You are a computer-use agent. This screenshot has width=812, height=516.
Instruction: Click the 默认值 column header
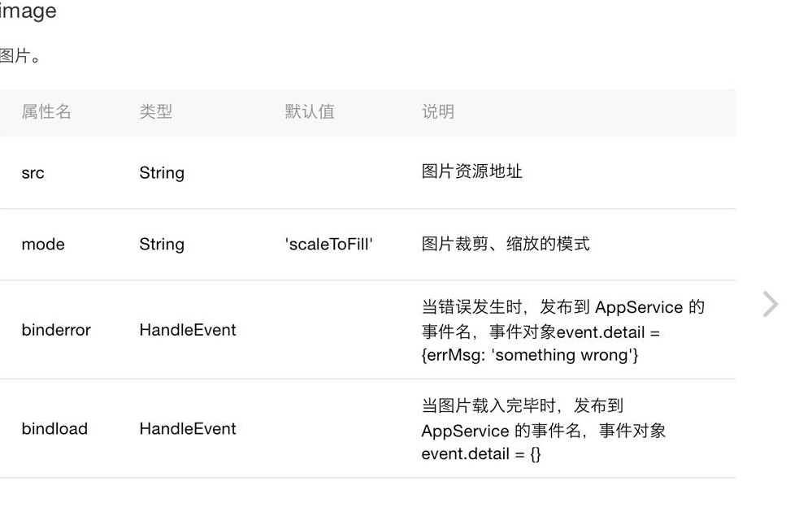pyautogui.click(x=309, y=111)
